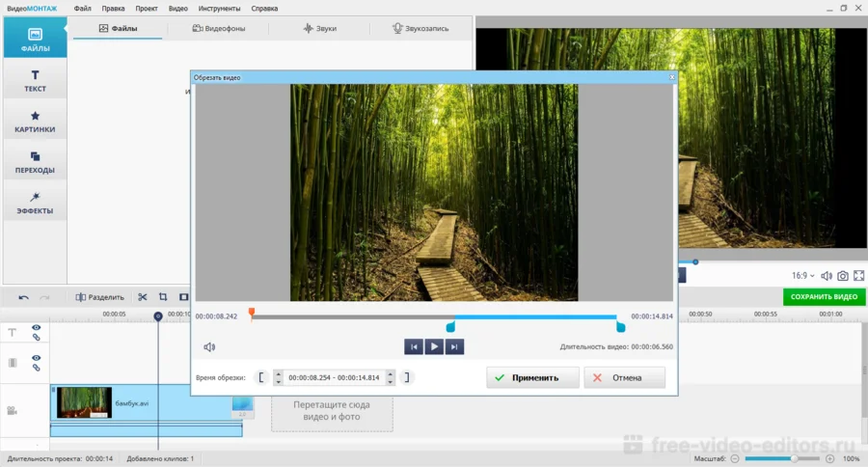Mute audio in the trim dialog
This screenshot has height=467, width=868.
[x=209, y=346]
